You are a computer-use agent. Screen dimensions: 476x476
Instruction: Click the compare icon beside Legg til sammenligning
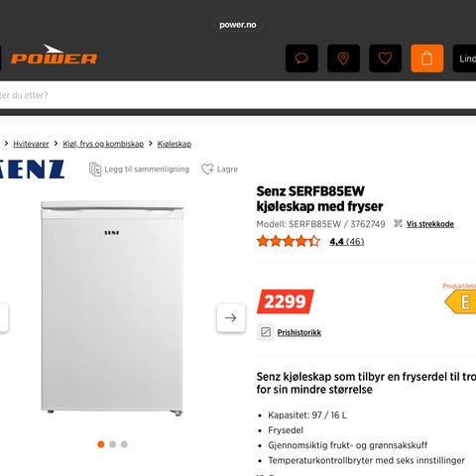(95, 170)
